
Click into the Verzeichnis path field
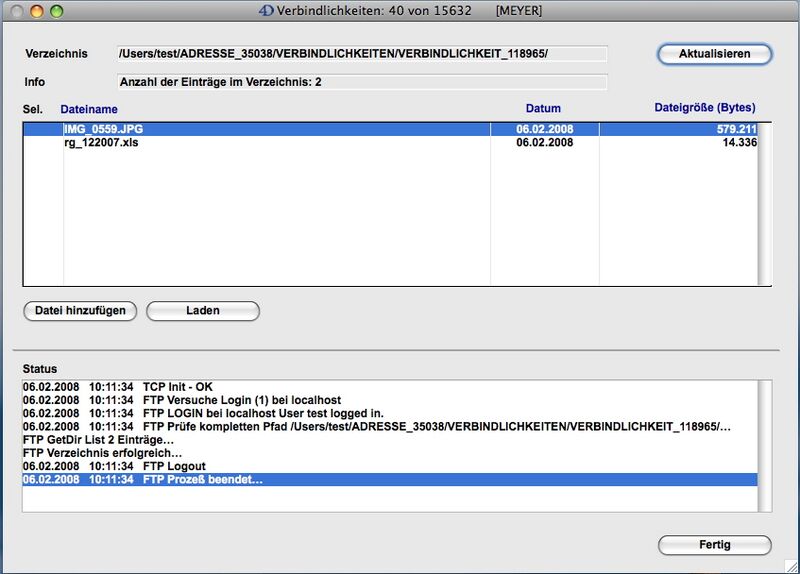click(x=360, y=54)
